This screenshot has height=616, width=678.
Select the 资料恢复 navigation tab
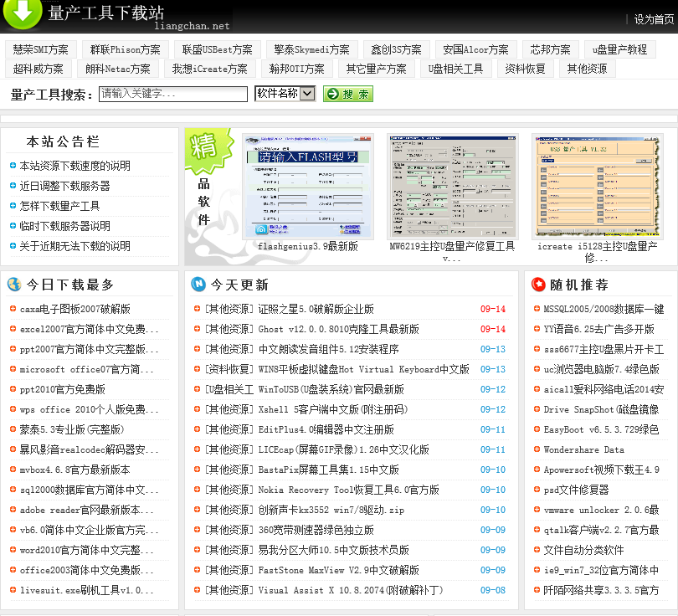[x=525, y=69]
